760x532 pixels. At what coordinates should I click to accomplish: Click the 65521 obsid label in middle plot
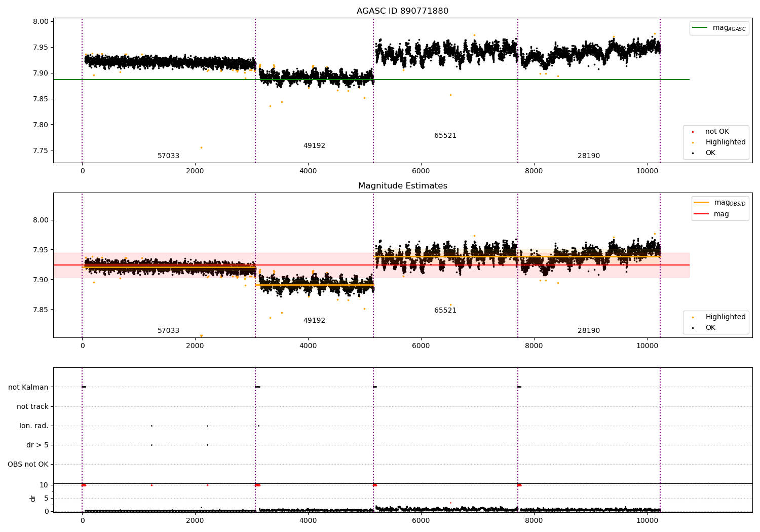pos(445,311)
